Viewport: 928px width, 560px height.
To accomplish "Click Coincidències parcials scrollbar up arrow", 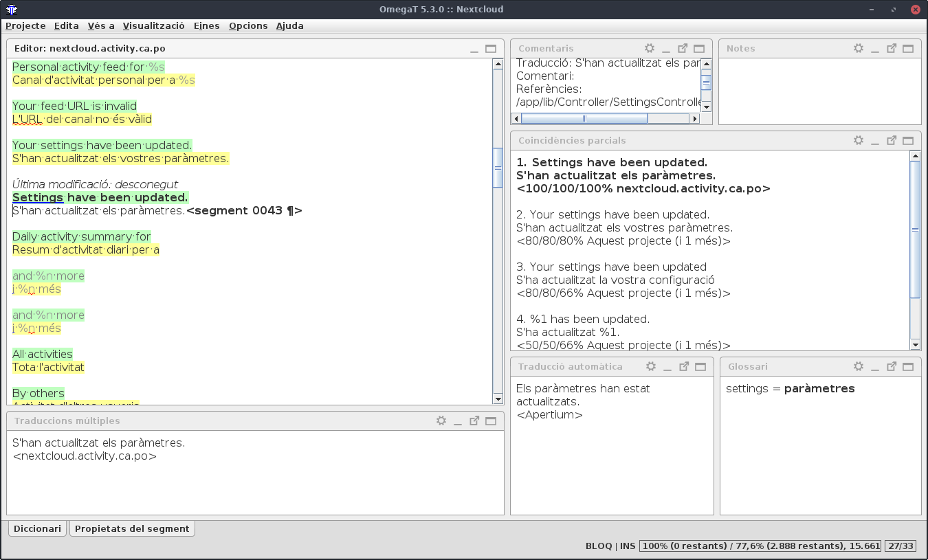I will (915, 155).
